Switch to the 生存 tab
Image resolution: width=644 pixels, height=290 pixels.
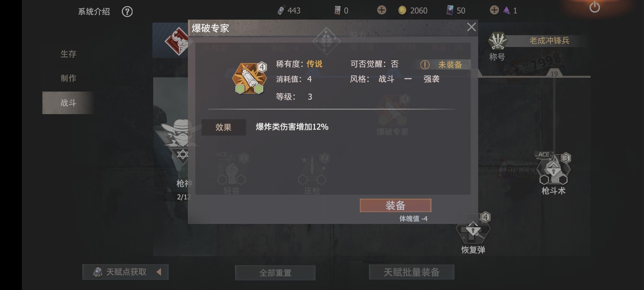[68, 54]
